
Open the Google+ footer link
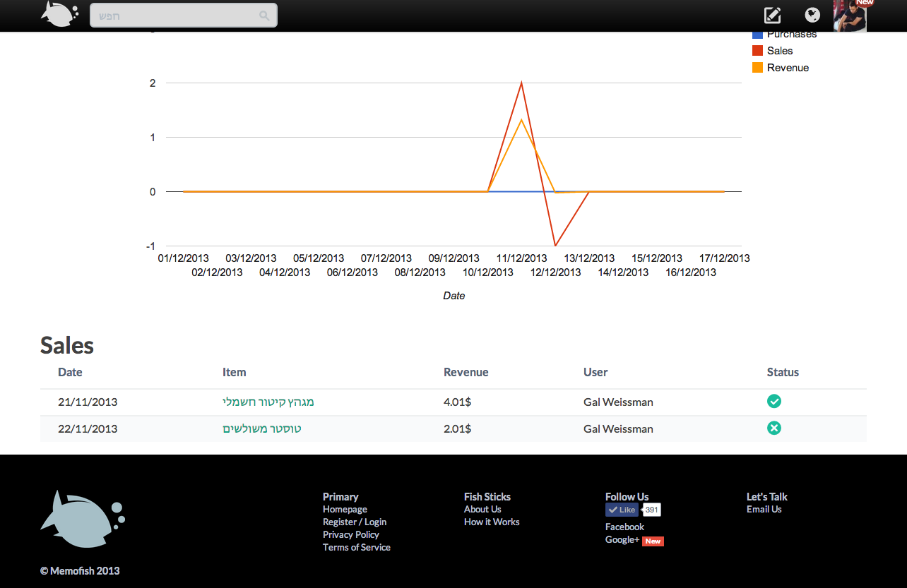(622, 540)
